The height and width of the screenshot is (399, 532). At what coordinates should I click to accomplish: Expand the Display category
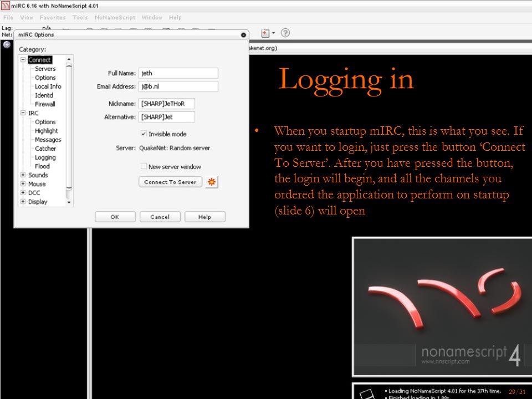(23, 202)
